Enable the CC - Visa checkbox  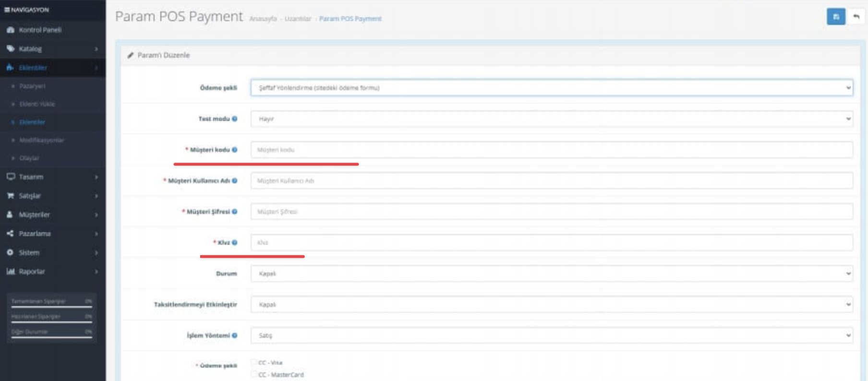tap(254, 362)
